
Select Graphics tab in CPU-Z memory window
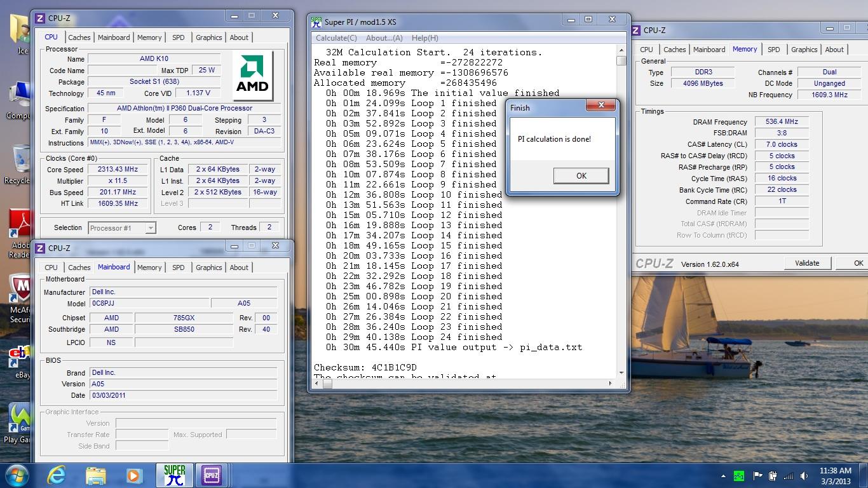[x=804, y=50]
